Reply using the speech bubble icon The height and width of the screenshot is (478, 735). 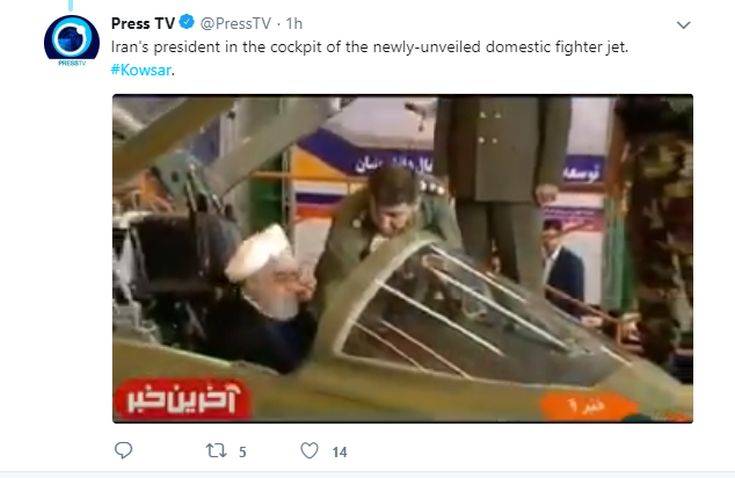[123, 450]
